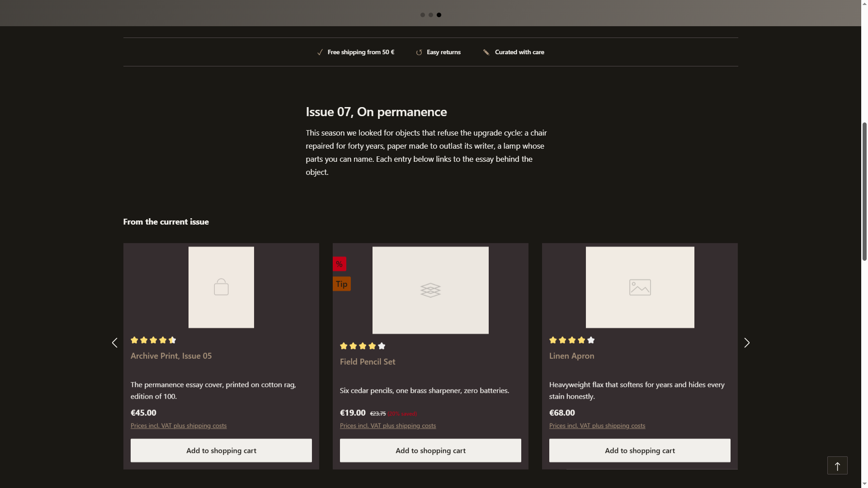Click the €68.00 price
Viewport: 868px width, 488px height.
tap(562, 413)
